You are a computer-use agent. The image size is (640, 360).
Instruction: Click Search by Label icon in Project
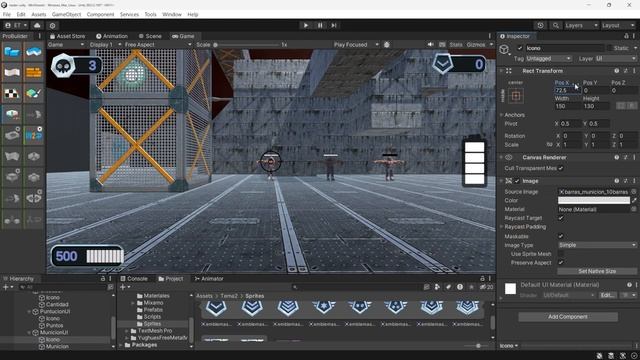coord(448,287)
